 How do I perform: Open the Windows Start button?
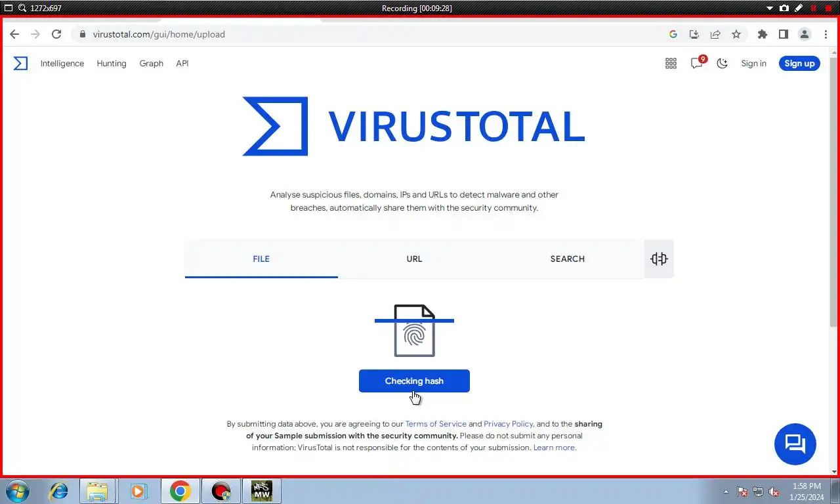point(18,491)
